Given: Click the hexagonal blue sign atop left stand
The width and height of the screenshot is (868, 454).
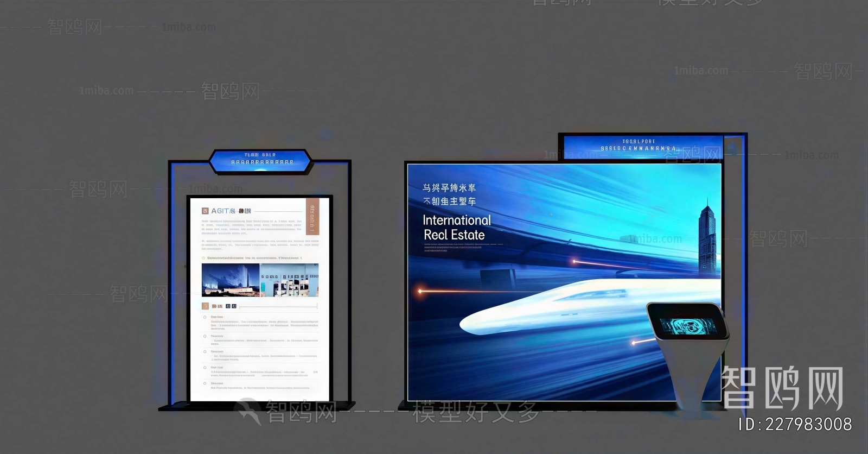Looking at the screenshot, I should [260, 161].
